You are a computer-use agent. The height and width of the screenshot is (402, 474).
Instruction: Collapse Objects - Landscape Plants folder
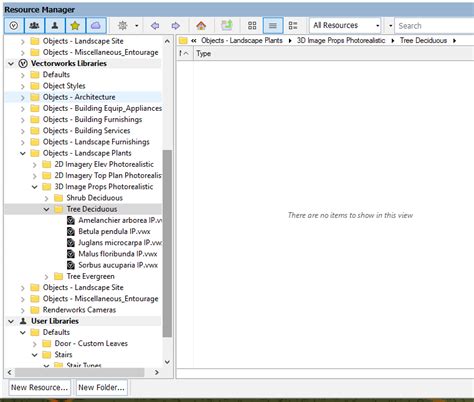click(22, 153)
